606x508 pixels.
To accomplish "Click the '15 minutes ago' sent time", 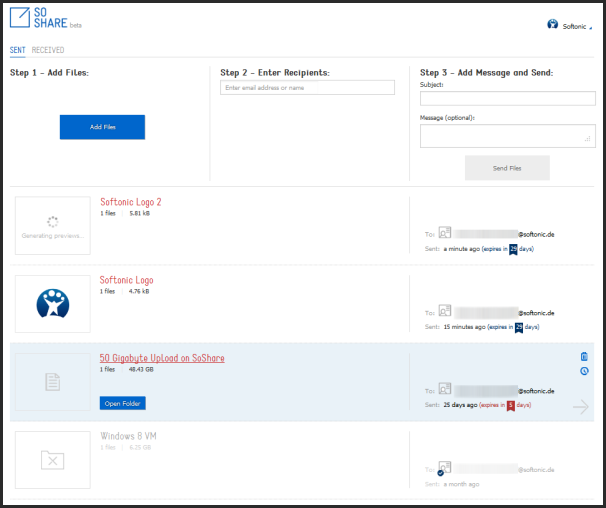I will coord(464,327).
